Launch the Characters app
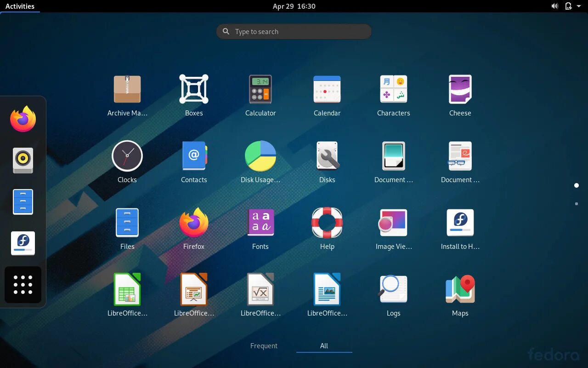The image size is (588, 368). [x=394, y=89]
